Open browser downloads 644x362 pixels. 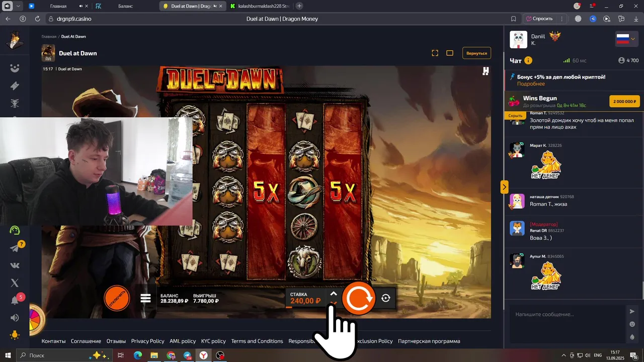coord(636,19)
